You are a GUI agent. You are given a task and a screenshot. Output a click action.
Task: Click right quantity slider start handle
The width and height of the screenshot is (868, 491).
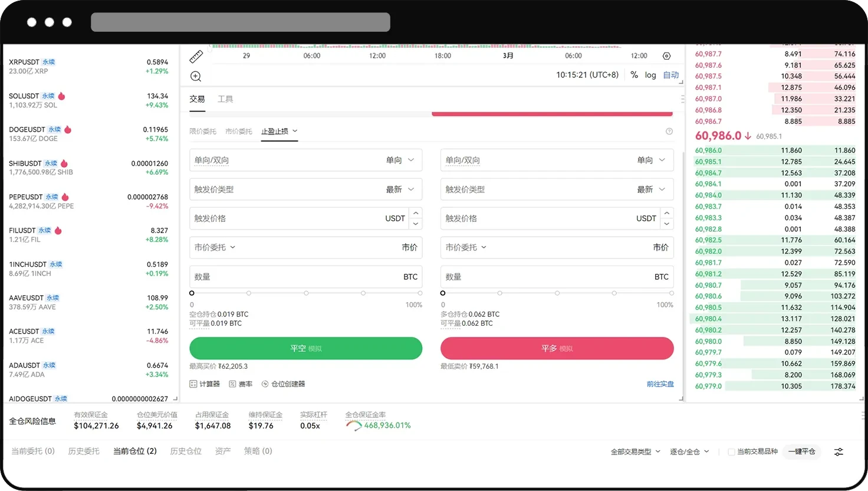(443, 293)
